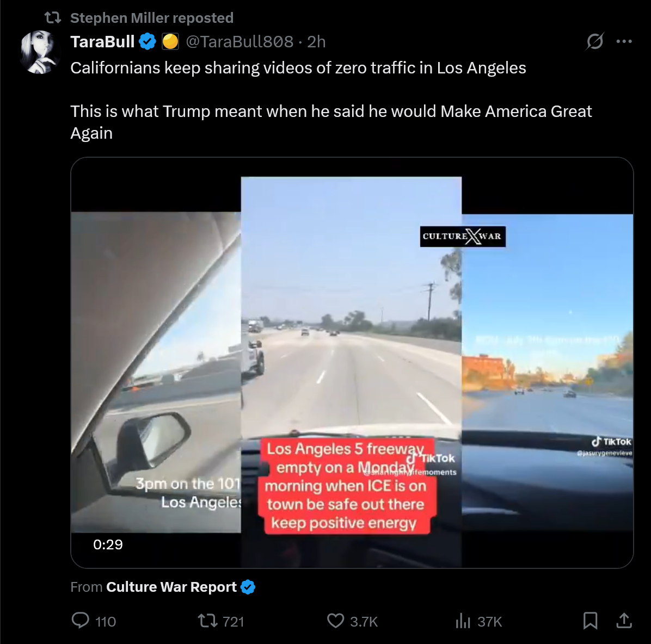Click TaraBull's blue verified badge
The image size is (651, 644).
(147, 41)
